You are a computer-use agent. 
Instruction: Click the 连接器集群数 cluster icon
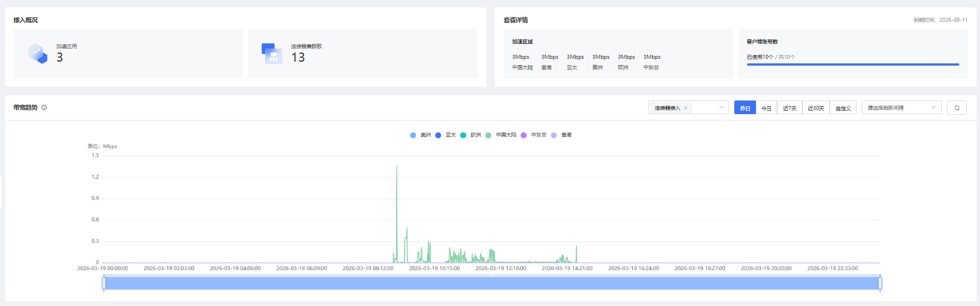click(x=272, y=54)
